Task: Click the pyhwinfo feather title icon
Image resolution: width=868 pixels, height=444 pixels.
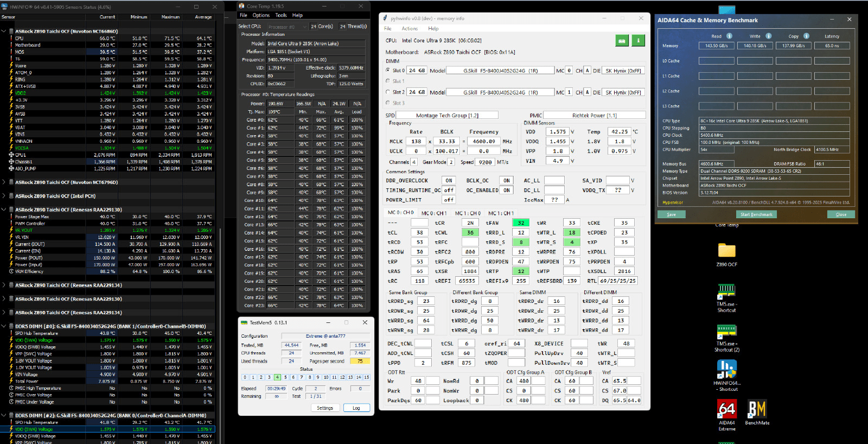Action: click(x=385, y=18)
